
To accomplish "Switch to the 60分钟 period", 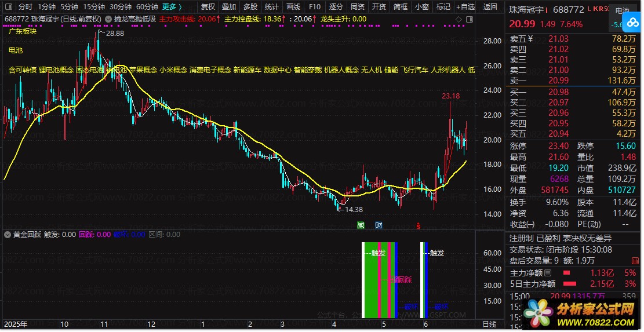I will click(x=147, y=6).
